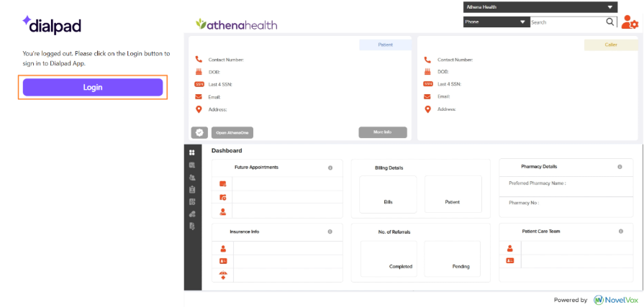This screenshot has width=644, height=307.
Task: Click the magnifying glass search icon
Action: [610, 22]
